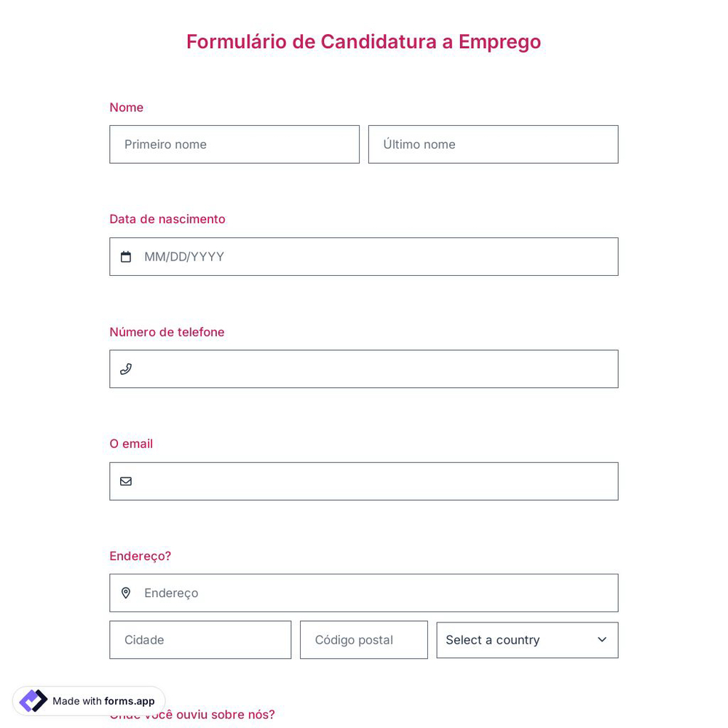This screenshot has width=728, height=728.
Task: Expand the country list to choose a country
Action: (527, 640)
